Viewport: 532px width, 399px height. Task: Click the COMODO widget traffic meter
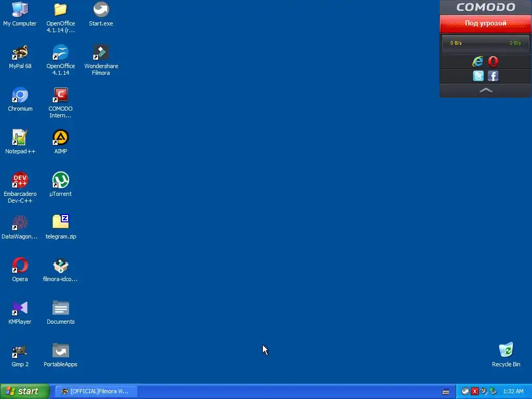(486, 43)
